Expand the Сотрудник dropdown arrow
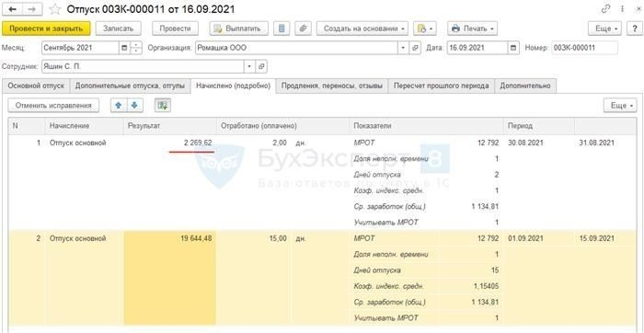This screenshot has width=644, height=333. [249, 66]
